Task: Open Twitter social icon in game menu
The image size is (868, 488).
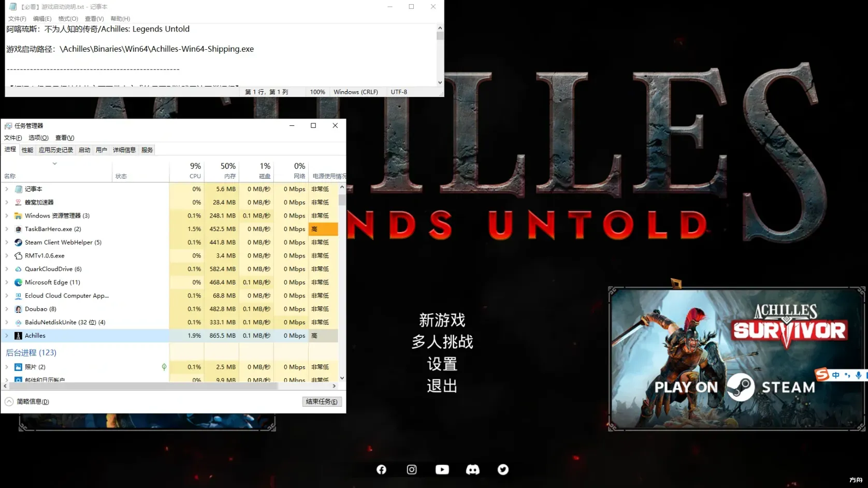Action: (503, 469)
